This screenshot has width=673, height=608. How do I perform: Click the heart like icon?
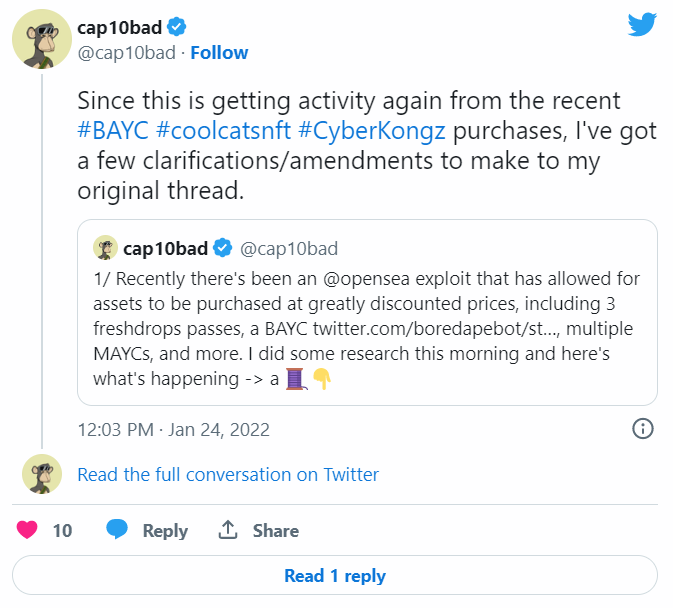[x=29, y=530]
